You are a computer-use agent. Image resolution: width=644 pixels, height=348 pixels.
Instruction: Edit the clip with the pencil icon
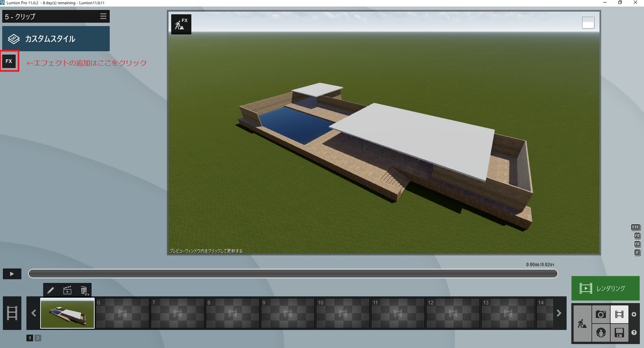tap(51, 290)
